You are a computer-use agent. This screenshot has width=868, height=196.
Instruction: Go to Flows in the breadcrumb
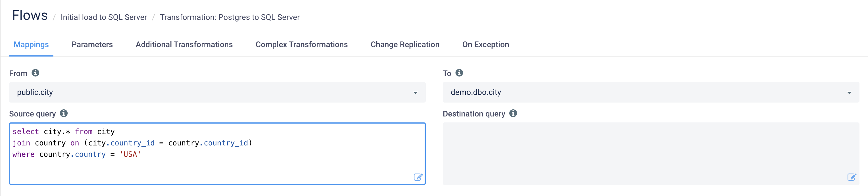30,16
